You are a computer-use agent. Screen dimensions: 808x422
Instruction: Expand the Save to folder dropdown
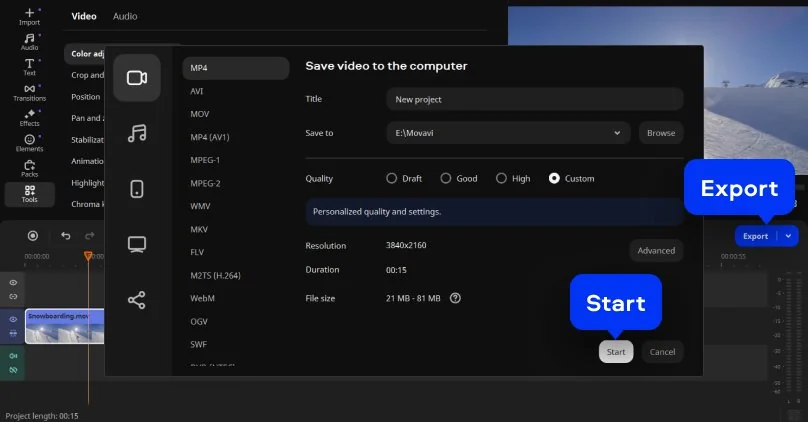click(x=617, y=133)
